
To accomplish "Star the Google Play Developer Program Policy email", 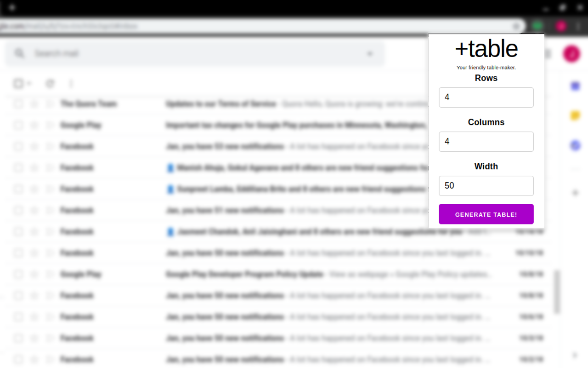I will coord(34,274).
